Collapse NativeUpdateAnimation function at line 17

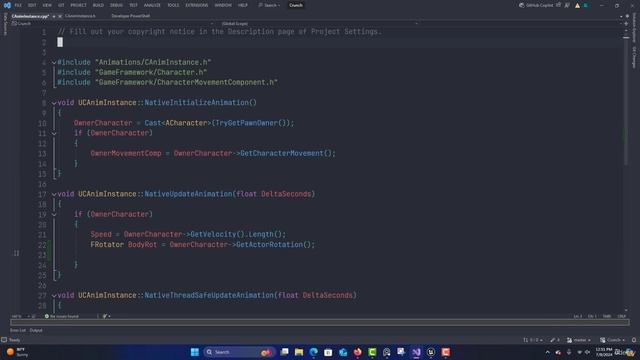coord(54,194)
